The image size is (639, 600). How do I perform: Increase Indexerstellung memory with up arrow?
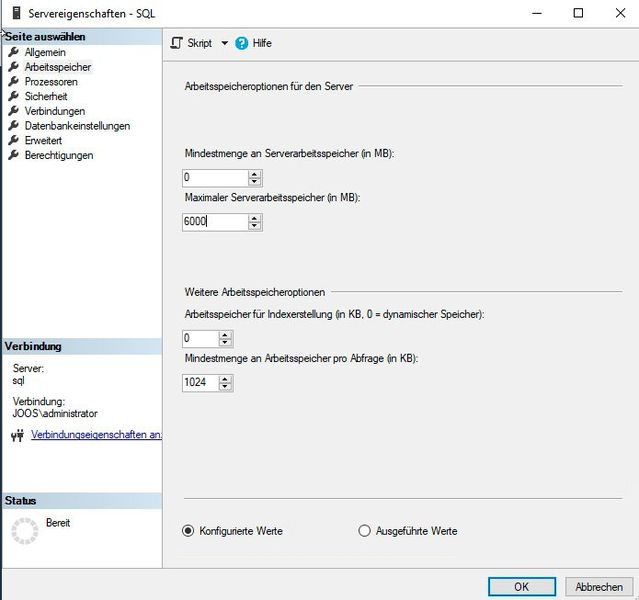point(225,335)
